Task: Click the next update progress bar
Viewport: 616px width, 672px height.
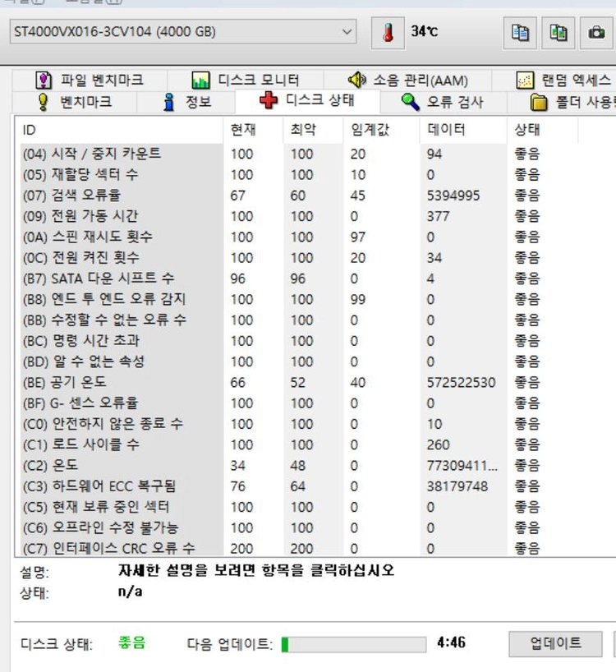Action: [x=354, y=644]
